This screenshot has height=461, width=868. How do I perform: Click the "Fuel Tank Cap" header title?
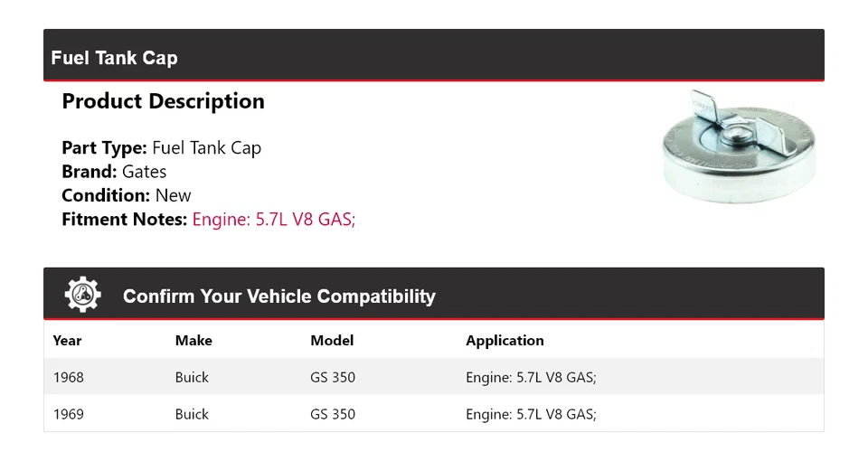[114, 58]
